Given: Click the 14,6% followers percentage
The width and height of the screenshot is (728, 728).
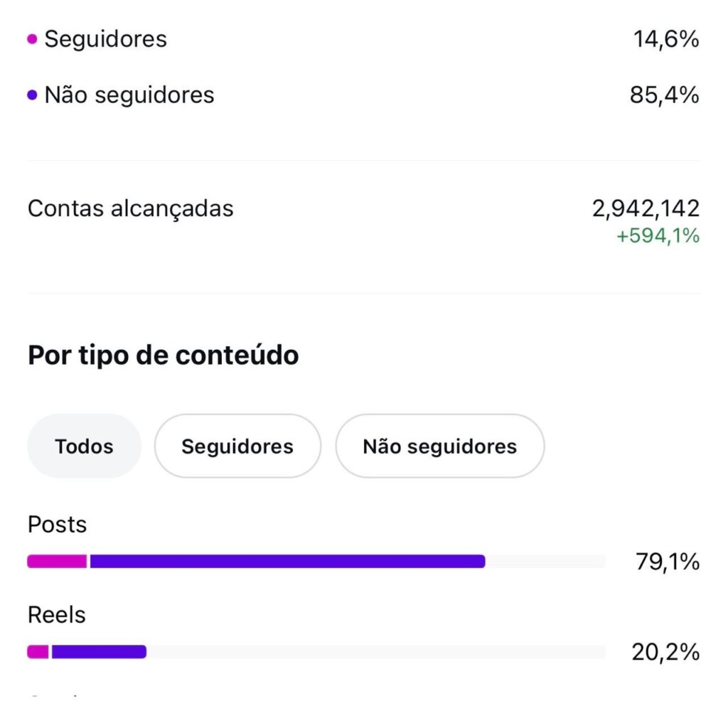Looking at the screenshot, I should pyautogui.click(x=666, y=39).
